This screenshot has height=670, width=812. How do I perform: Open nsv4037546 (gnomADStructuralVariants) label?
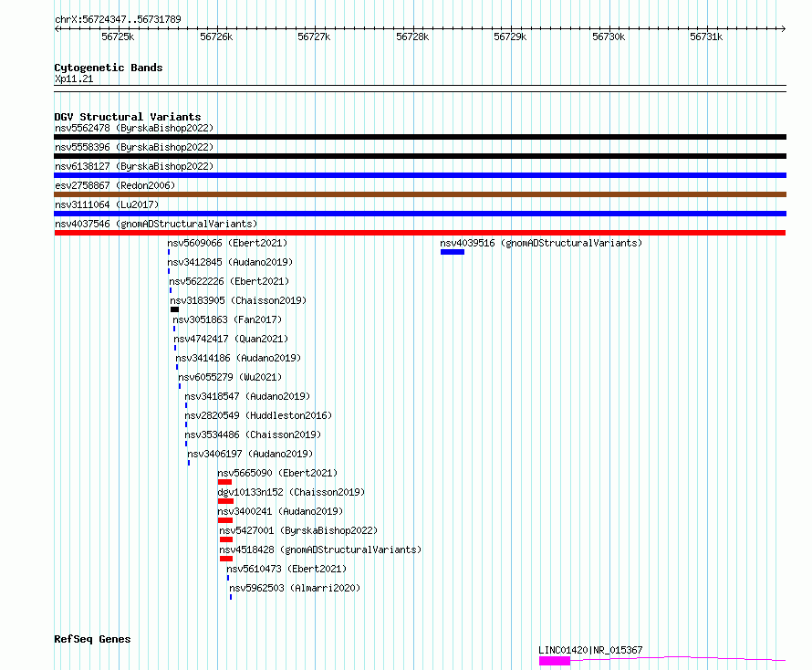click(156, 224)
